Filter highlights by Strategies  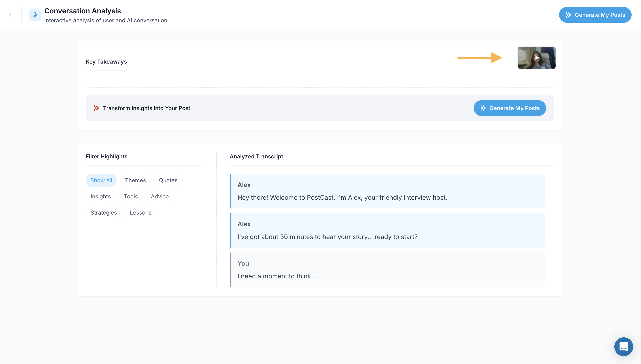coord(104,213)
